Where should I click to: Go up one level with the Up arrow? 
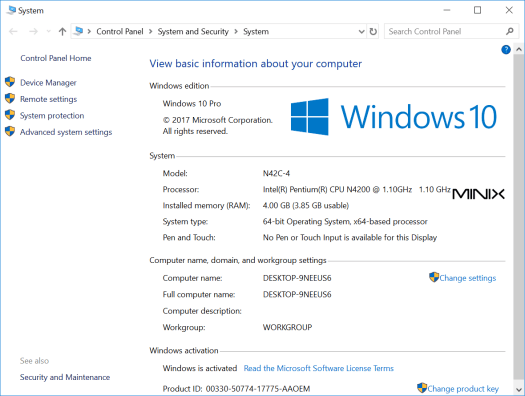click(x=62, y=31)
